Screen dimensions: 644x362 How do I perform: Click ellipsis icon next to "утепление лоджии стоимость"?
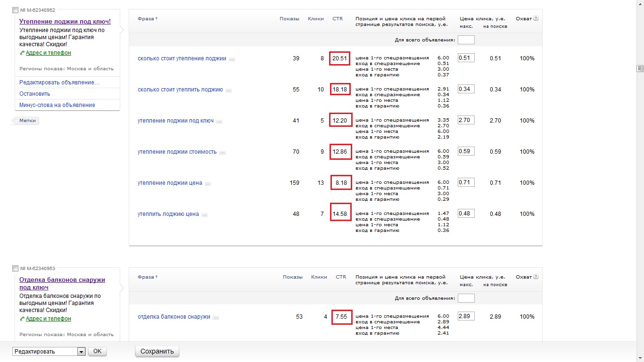point(222,153)
